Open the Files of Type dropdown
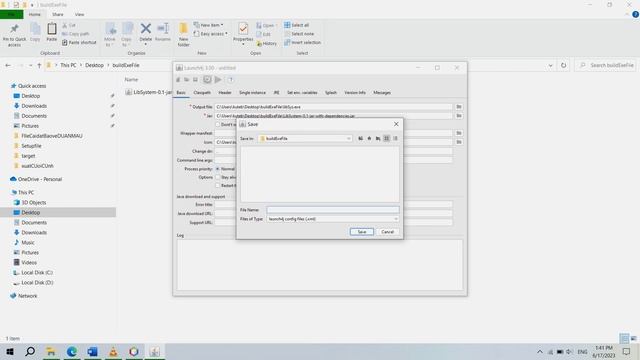Image resolution: width=640 pixels, height=360 pixels. tap(396, 219)
